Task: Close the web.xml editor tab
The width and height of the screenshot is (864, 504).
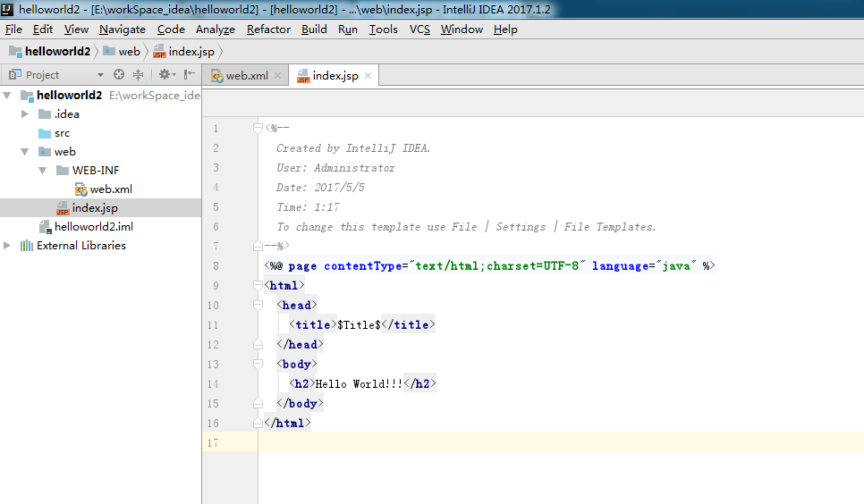Action: tap(277, 75)
